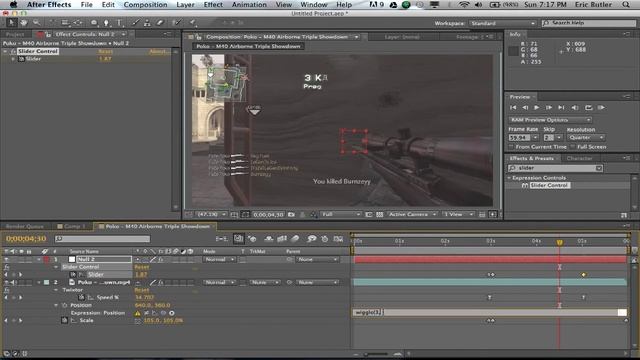
Task: Click the snapshot camera icon in viewer
Action: click(291, 214)
